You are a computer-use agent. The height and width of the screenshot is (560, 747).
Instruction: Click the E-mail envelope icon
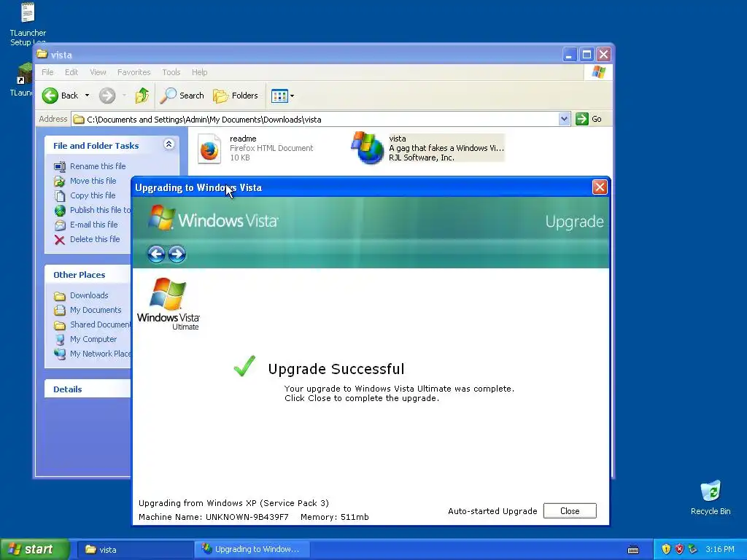point(60,225)
